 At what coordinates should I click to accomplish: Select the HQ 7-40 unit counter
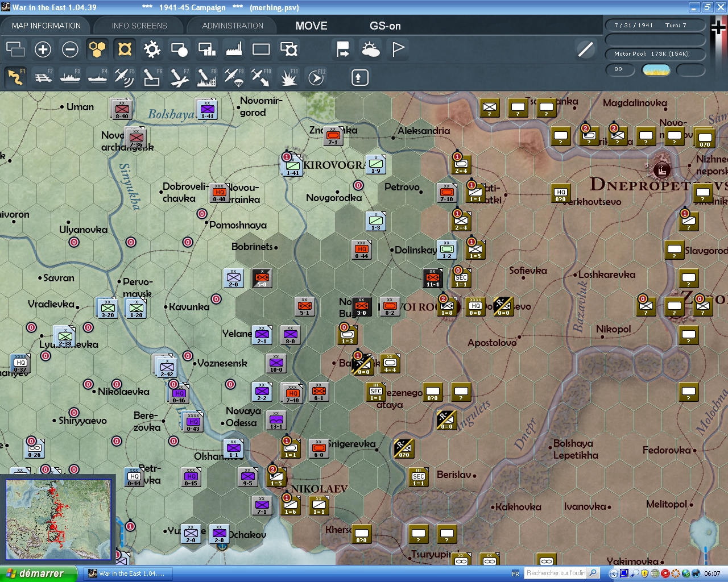click(x=292, y=393)
